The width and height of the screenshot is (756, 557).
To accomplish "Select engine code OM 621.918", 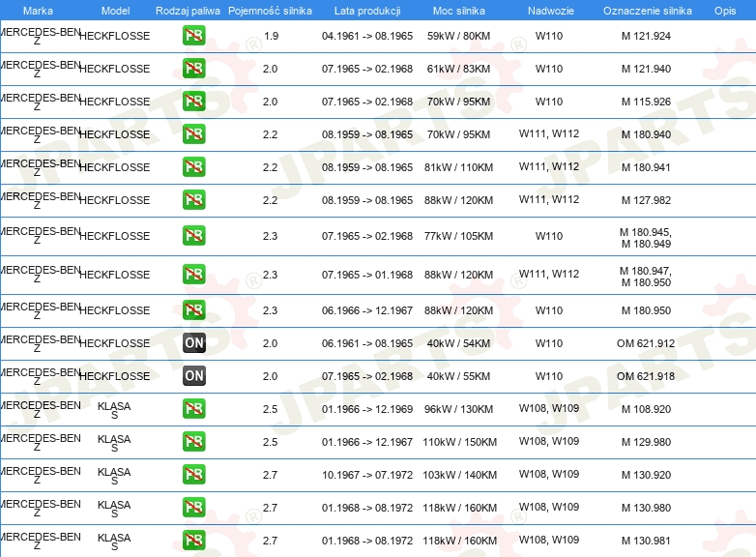I will (x=646, y=375).
